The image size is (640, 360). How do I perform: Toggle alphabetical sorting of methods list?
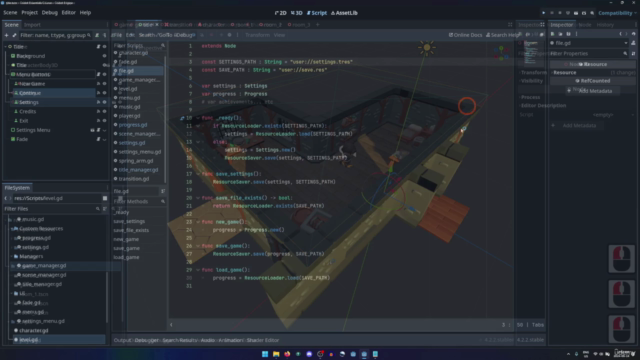(x=163, y=191)
